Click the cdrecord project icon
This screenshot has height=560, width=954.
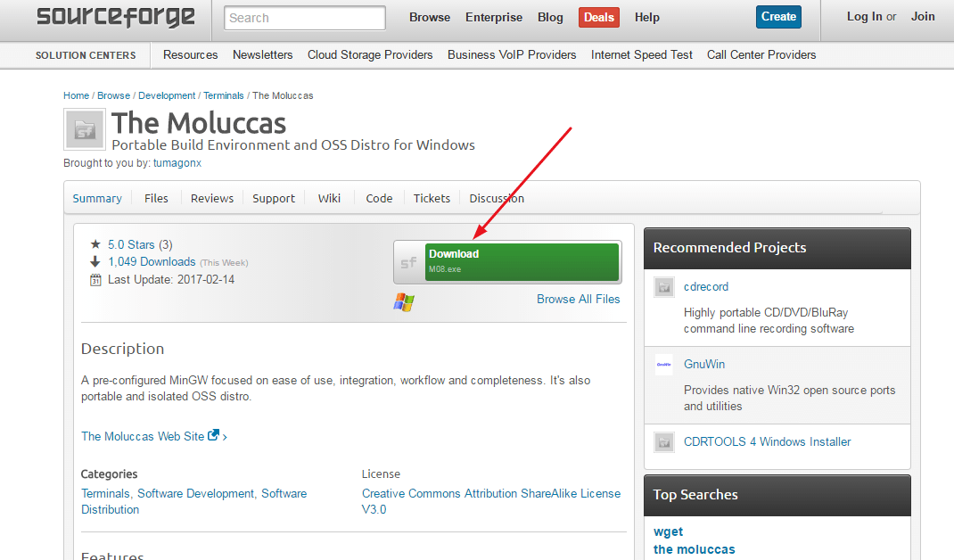664,287
